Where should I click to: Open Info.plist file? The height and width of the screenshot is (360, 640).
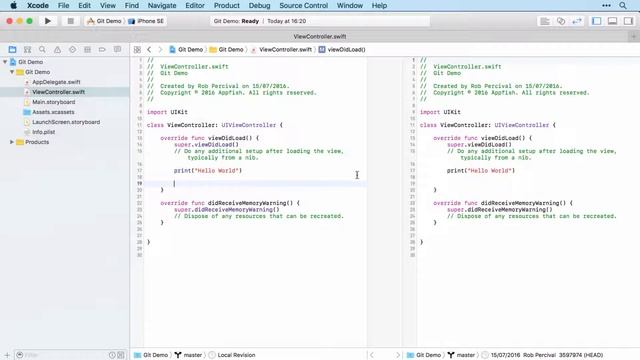[44, 132]
